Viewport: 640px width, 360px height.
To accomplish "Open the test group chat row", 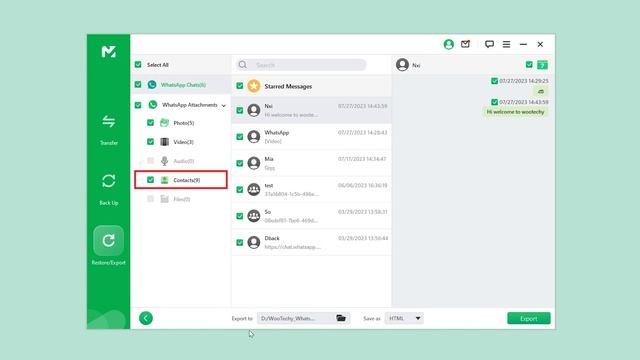I will tap(311, 190).
